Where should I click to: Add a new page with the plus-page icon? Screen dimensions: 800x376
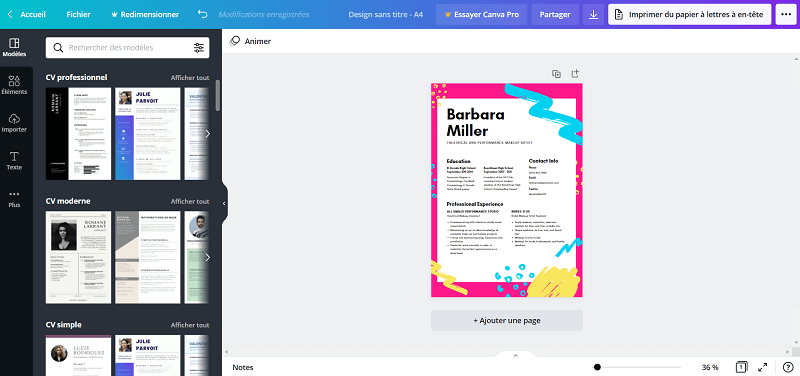575,74
